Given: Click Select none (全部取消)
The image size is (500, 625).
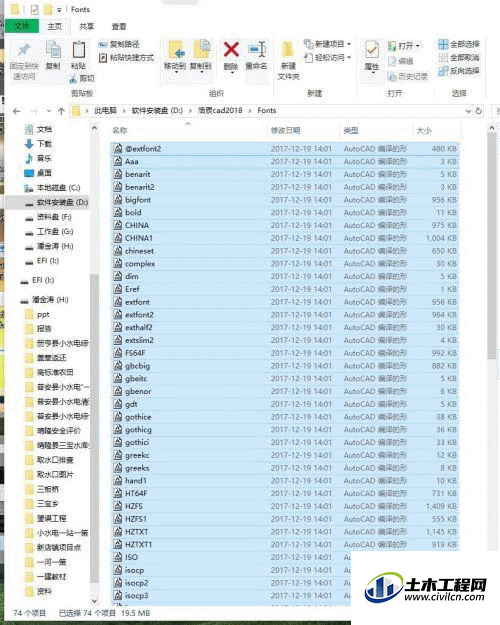Looking at the screenshot, I should pos(459,58).
